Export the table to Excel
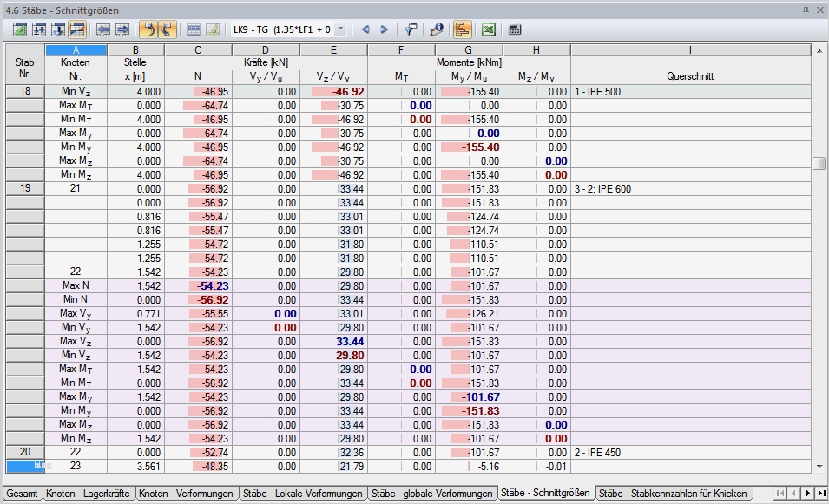 click(489, 29)
